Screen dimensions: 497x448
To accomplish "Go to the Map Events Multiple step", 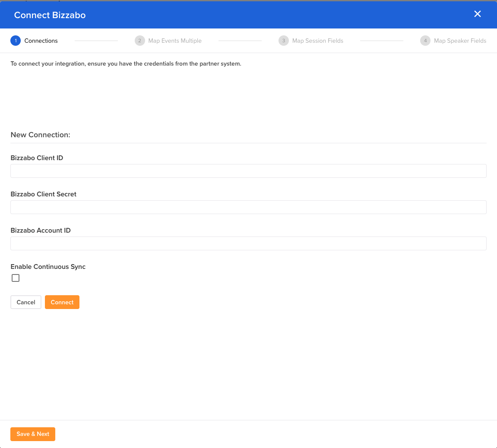I will point(175,41).
